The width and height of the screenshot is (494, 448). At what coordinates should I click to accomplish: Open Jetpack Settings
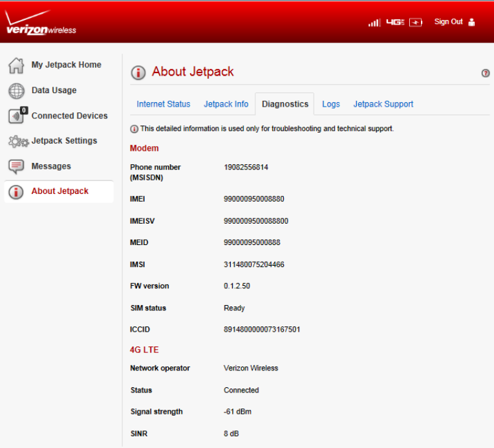click(64, 140)
